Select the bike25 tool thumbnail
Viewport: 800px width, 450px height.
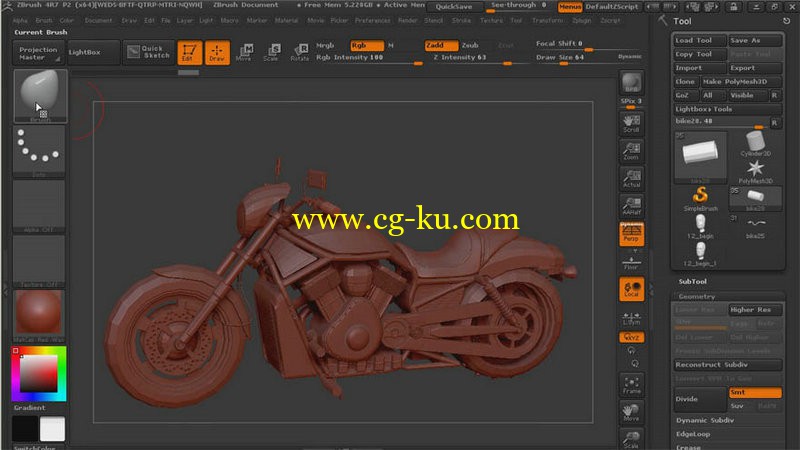coord(755,226)
